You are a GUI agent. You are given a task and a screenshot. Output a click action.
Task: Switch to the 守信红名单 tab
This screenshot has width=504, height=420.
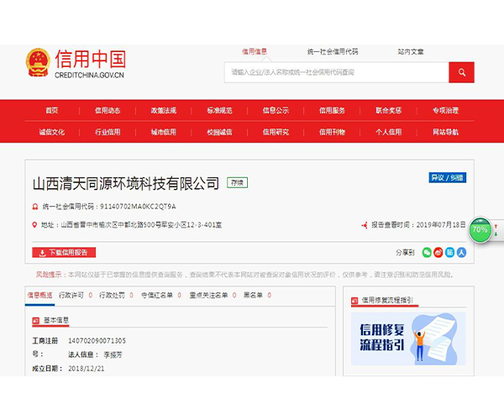point(157,295)
